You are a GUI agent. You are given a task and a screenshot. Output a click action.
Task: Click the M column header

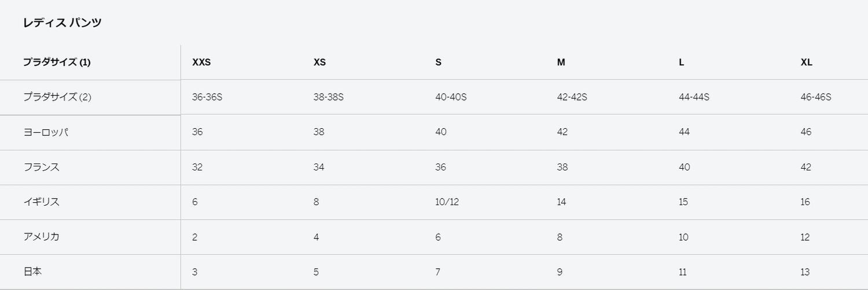click(x=561, y=62)
